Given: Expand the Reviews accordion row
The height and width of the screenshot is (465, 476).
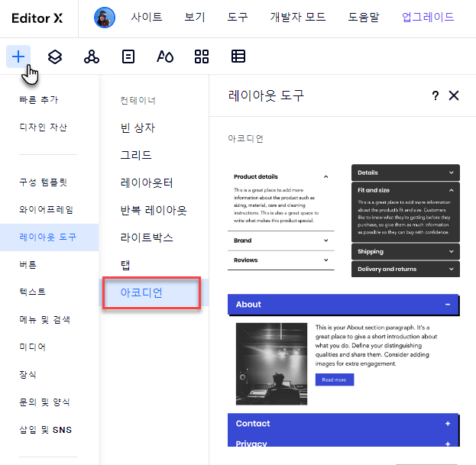Looking at the screenshot, I should [280, 260].
